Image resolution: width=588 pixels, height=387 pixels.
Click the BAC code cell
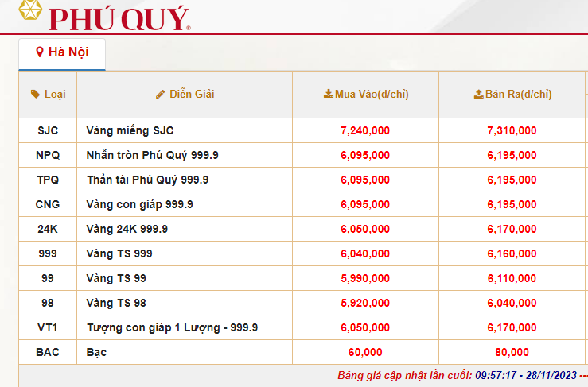(48, 352)
